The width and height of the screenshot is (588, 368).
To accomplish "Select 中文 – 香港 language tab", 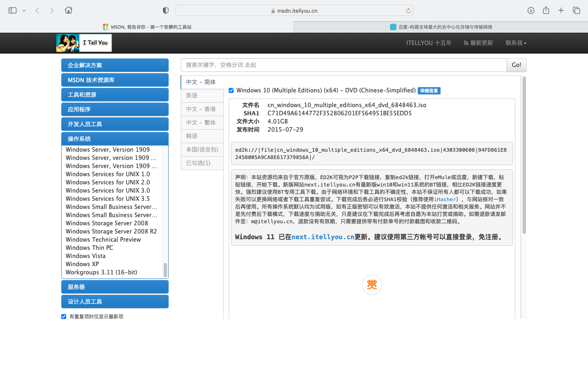I will tap(202, 109).
